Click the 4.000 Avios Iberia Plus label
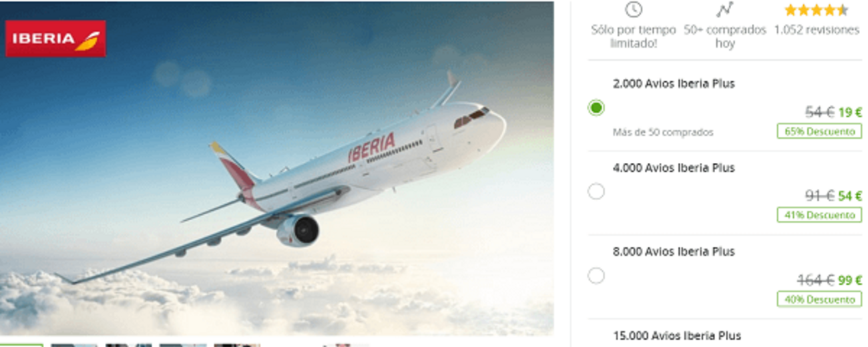This screenshot has width=868, height=347. 674,167
